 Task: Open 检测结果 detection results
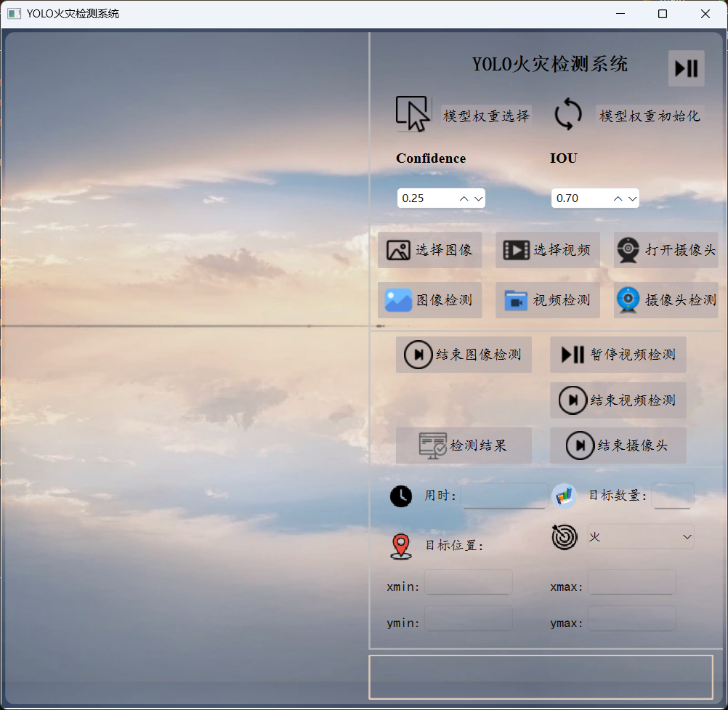(464, 445)
